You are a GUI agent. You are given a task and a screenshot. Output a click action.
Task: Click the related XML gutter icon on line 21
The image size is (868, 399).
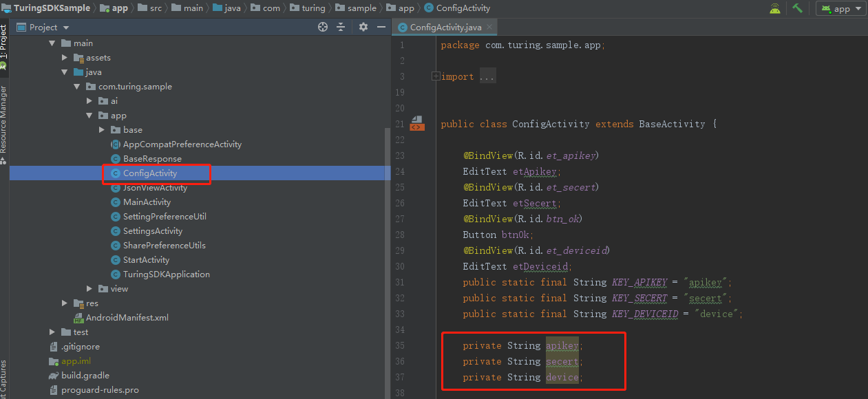416,124
